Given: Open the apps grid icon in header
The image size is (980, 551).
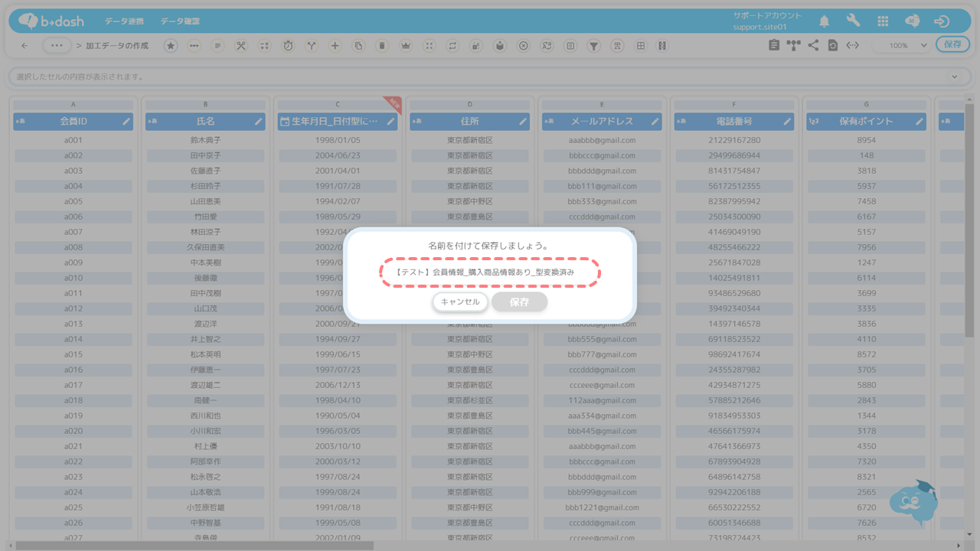Looking at the screenshot, I should [883, 21].
